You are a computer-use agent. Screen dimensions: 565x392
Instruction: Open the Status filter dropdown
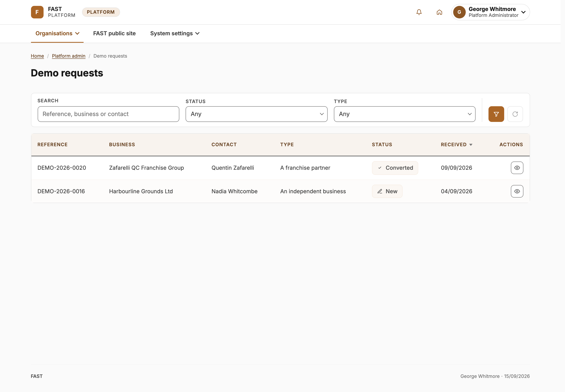tap(256, 114)
